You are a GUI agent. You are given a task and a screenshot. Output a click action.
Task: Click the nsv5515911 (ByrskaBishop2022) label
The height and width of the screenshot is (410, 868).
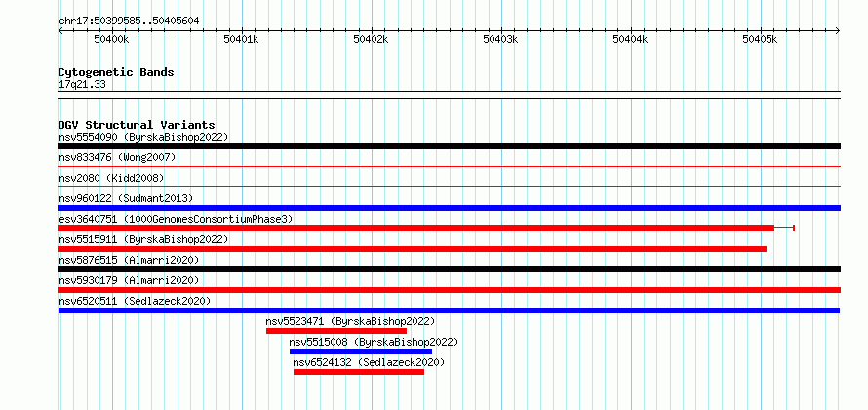click(x=143, y=239)
